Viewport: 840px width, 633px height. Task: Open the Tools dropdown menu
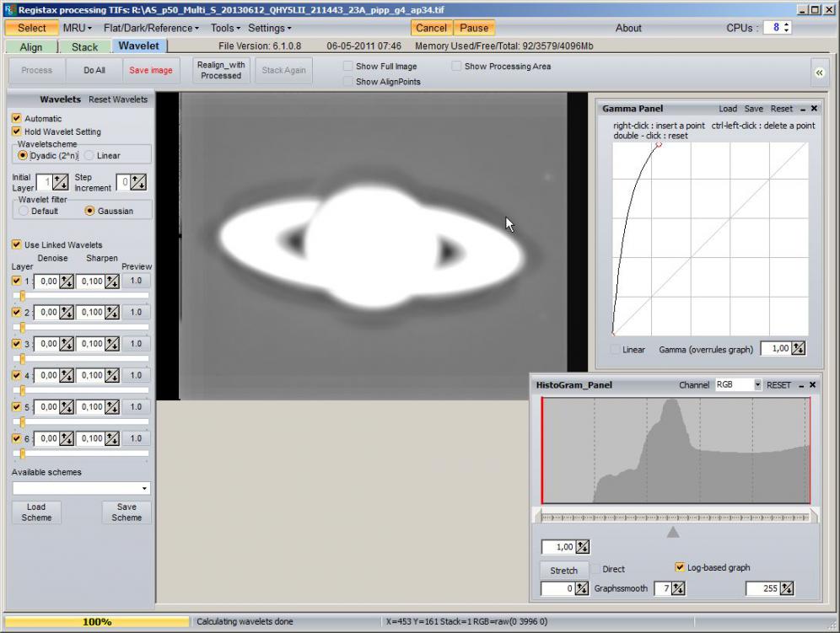pos(225,28)
